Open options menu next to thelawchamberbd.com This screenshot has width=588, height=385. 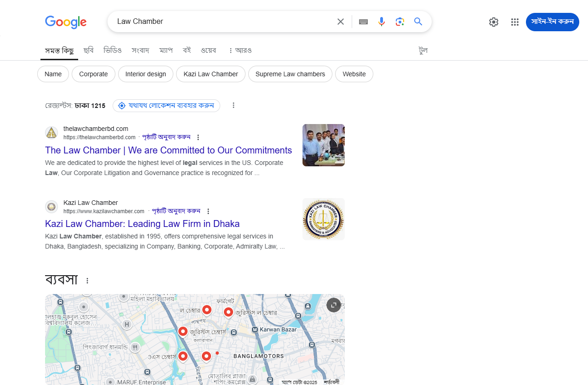(x=198, y=137)
